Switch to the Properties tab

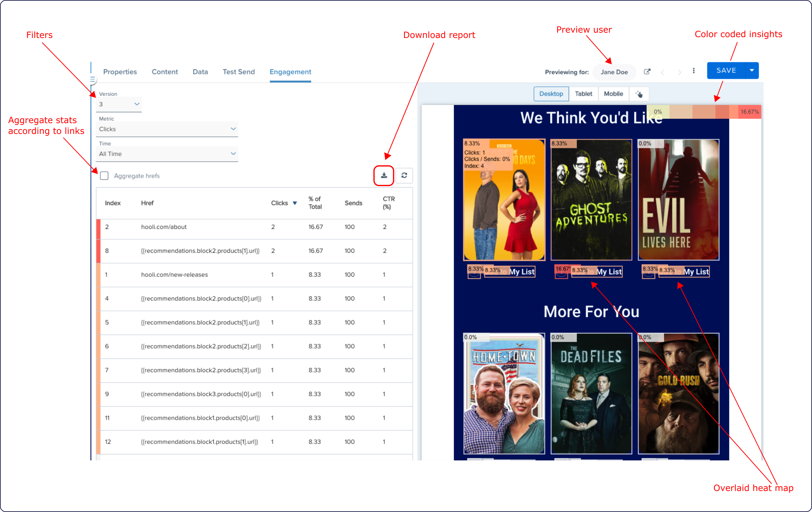click(x=120, y=72)
